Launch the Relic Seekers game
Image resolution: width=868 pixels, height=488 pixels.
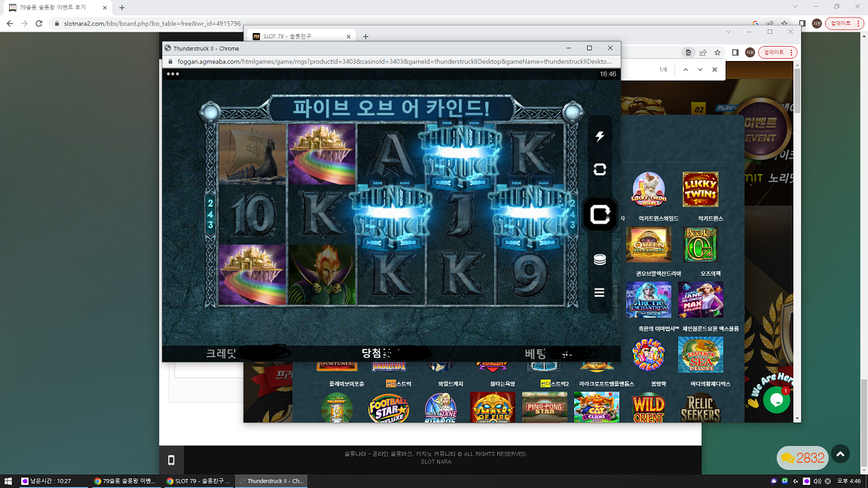click(700, 407)
